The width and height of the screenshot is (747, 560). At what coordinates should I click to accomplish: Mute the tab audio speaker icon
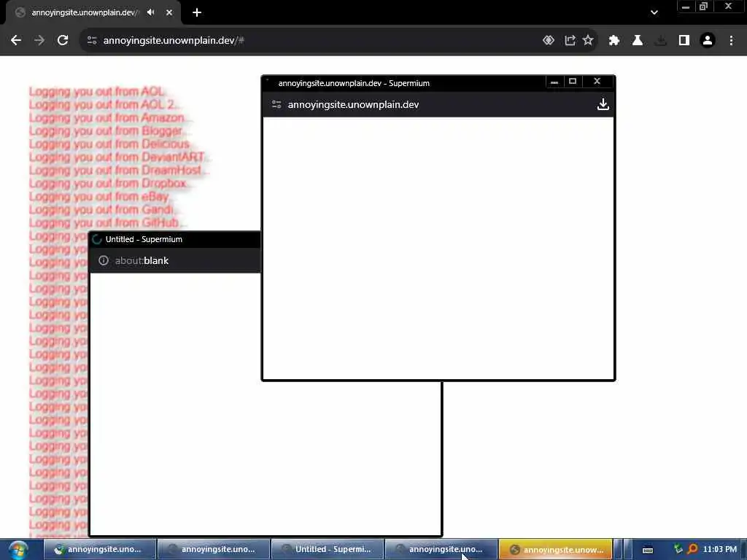click(151, 12)
